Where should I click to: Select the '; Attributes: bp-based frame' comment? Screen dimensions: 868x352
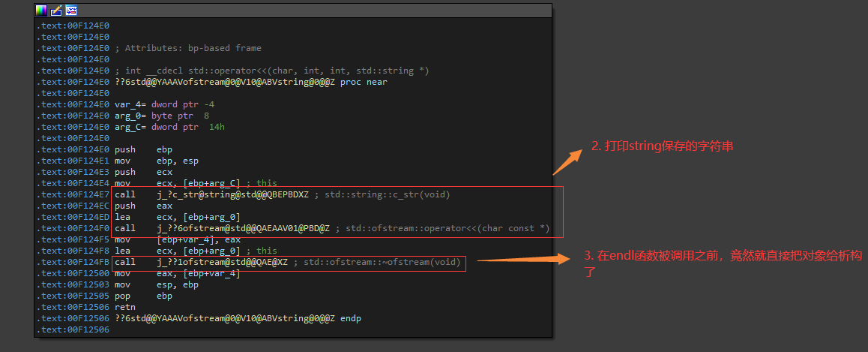pos(187,48)
